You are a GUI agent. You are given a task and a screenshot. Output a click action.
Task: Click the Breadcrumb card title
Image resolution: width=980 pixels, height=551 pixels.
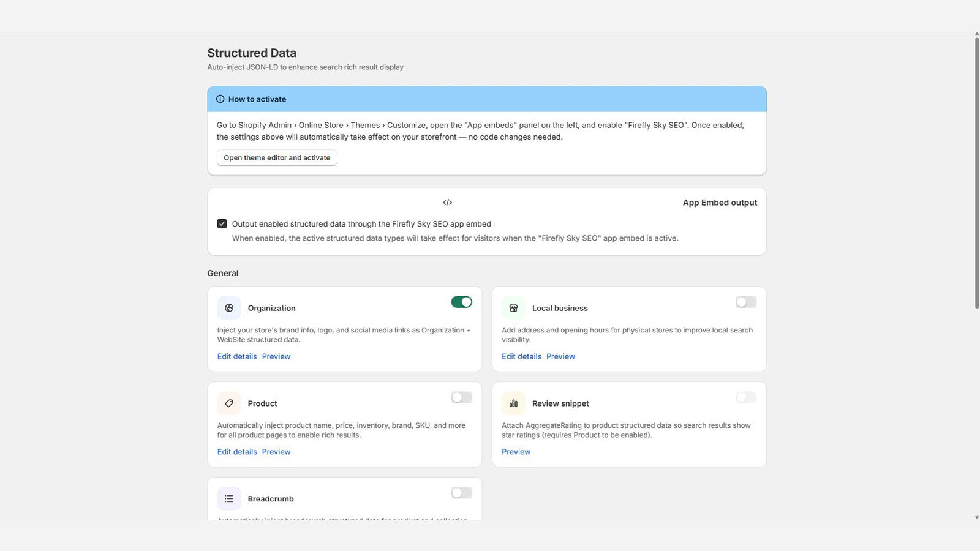click(271, 499)
